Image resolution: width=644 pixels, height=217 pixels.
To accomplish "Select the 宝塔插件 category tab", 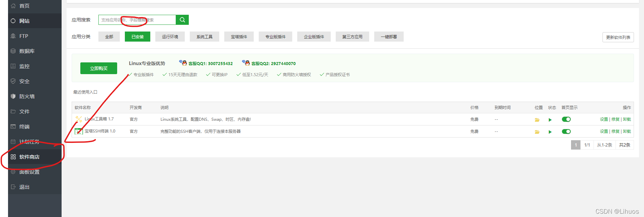I will (x=239, y=37).
